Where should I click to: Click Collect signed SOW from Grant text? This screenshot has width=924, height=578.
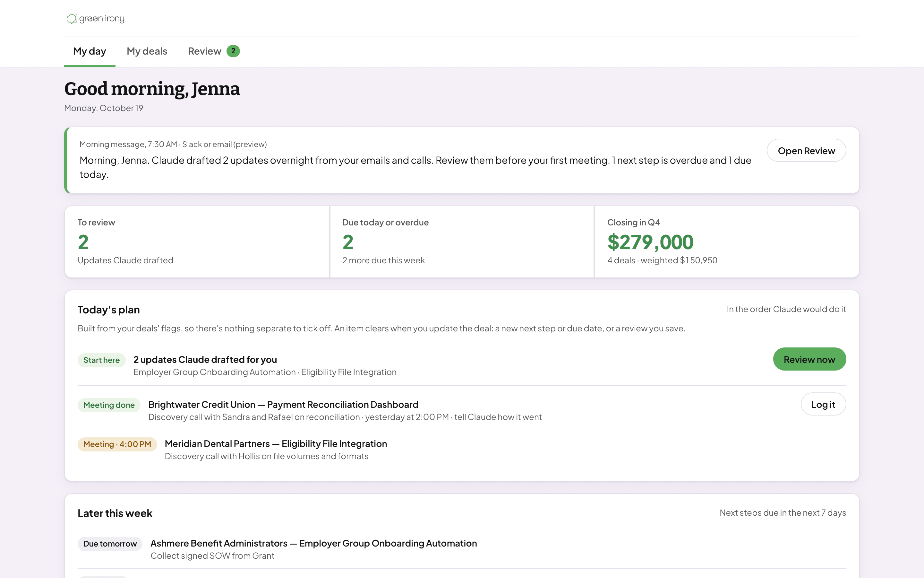(212, 556)
